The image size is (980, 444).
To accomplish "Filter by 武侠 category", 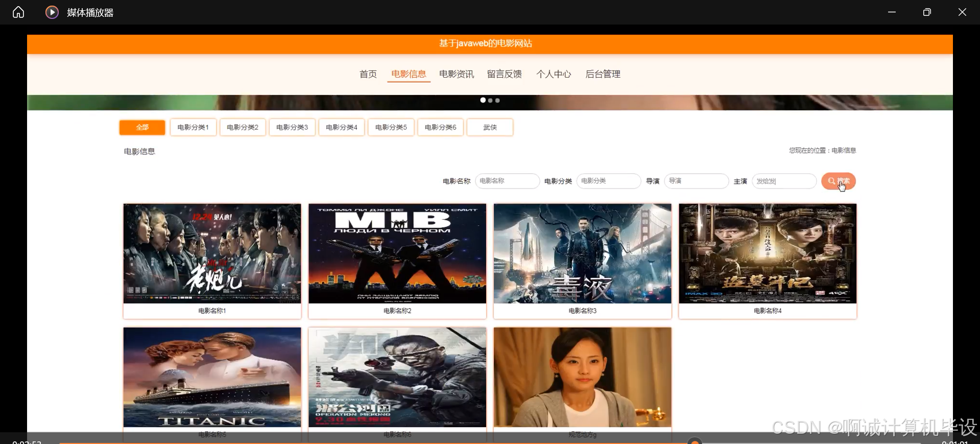I will (490, 127).
